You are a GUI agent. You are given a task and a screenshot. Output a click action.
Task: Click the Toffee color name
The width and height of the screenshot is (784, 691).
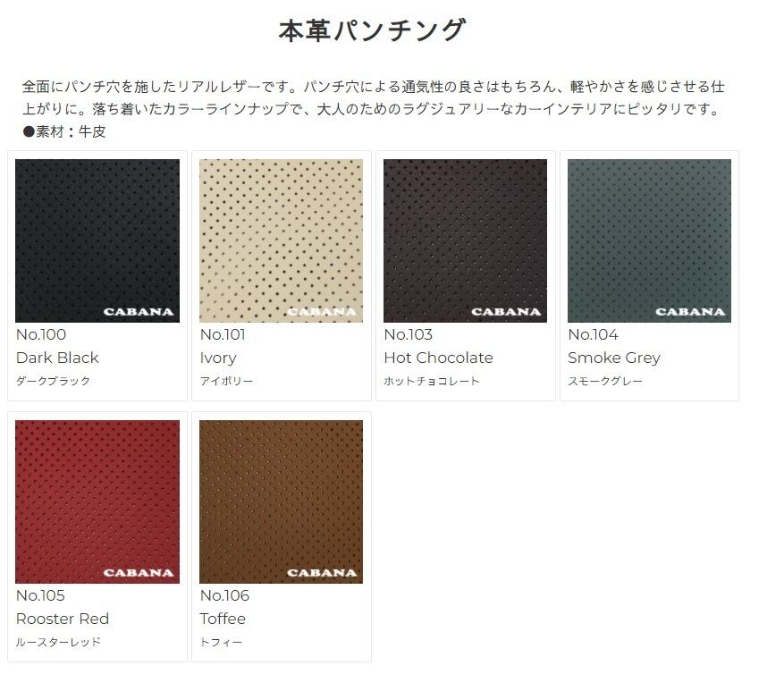click(x=223, y=619)
